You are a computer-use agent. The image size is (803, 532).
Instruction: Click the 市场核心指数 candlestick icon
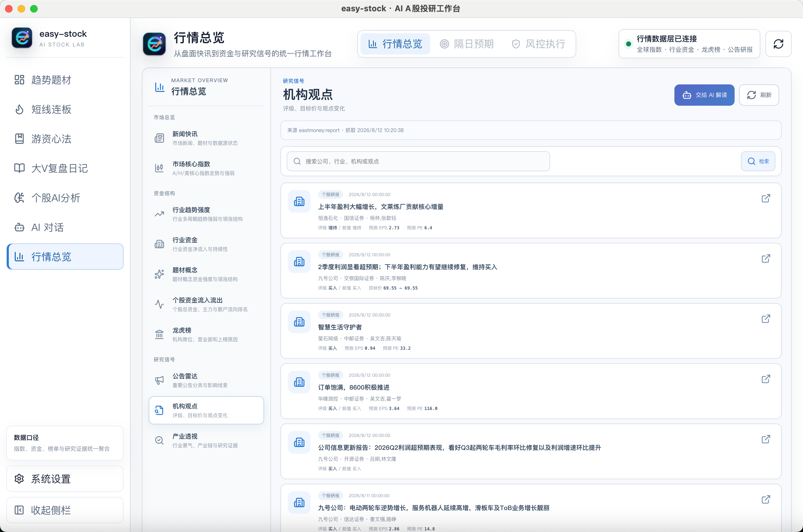click(x=159, y=168)
